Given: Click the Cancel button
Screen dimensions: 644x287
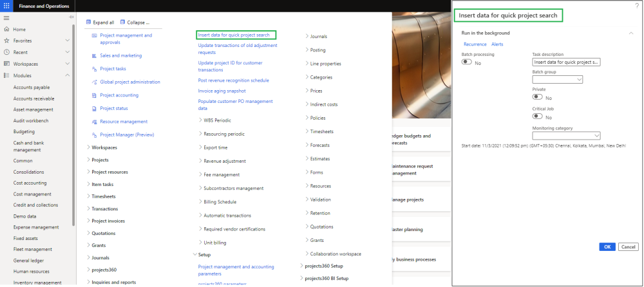Looking at the screenshot, I should 628,246.
